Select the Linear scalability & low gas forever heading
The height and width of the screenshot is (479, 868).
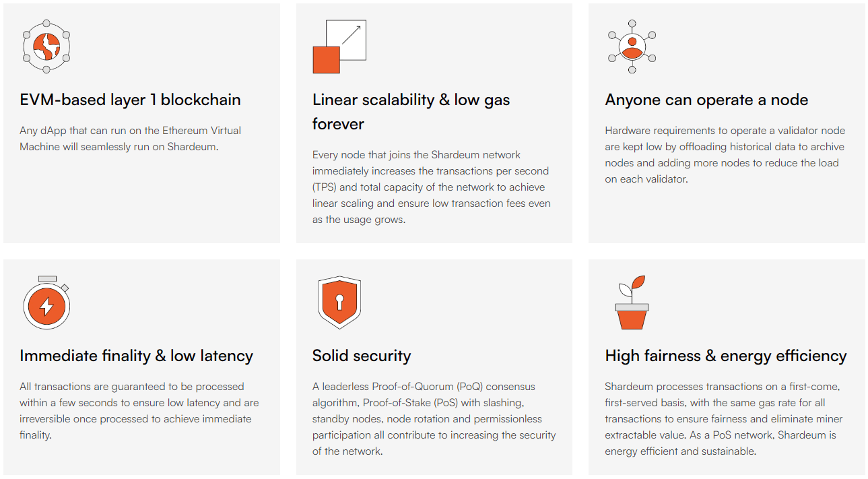coord(411,112)
